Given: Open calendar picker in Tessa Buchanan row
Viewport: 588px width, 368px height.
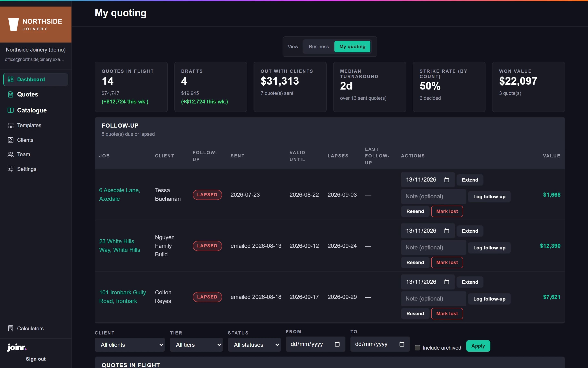Looking at the screenshot, I should tap(447, 180).
